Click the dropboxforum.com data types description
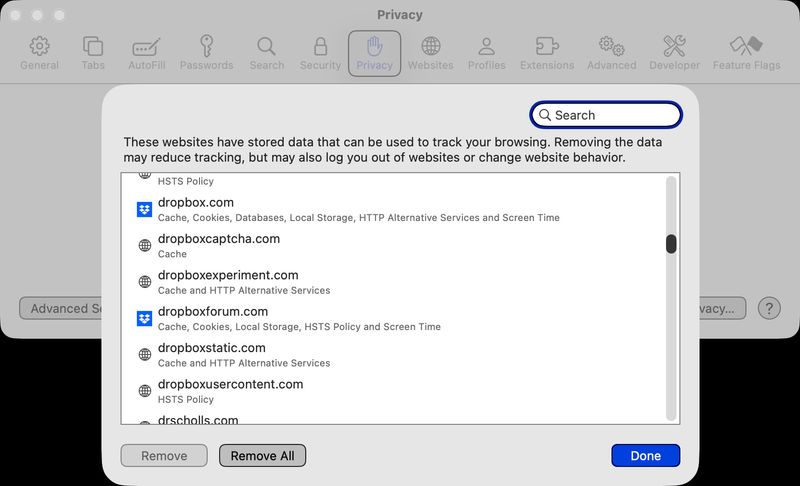The height and width of the screenshot is (486, 800). (299, 327)
